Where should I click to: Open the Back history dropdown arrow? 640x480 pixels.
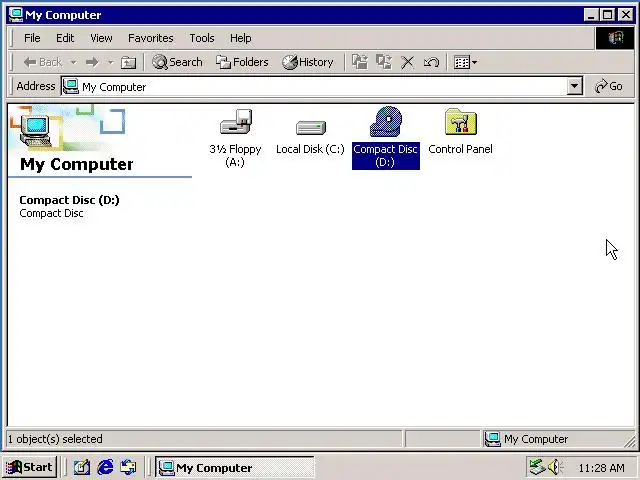[73, 62]
